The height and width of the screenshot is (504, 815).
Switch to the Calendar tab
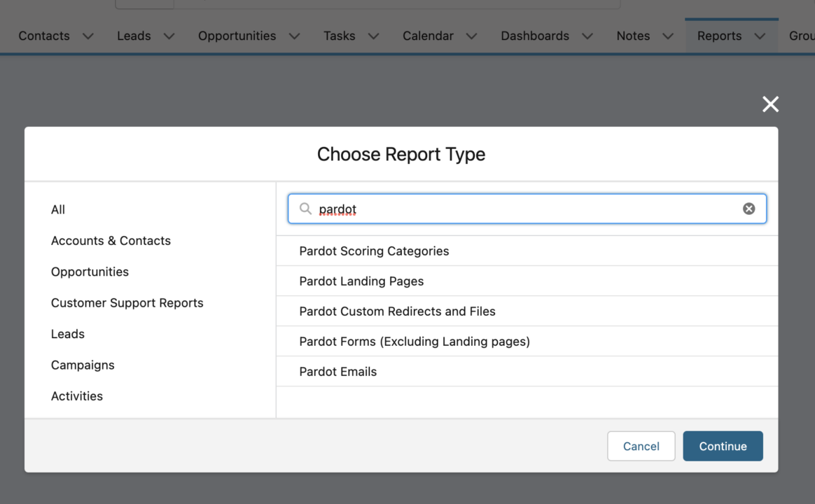(428, 36)
